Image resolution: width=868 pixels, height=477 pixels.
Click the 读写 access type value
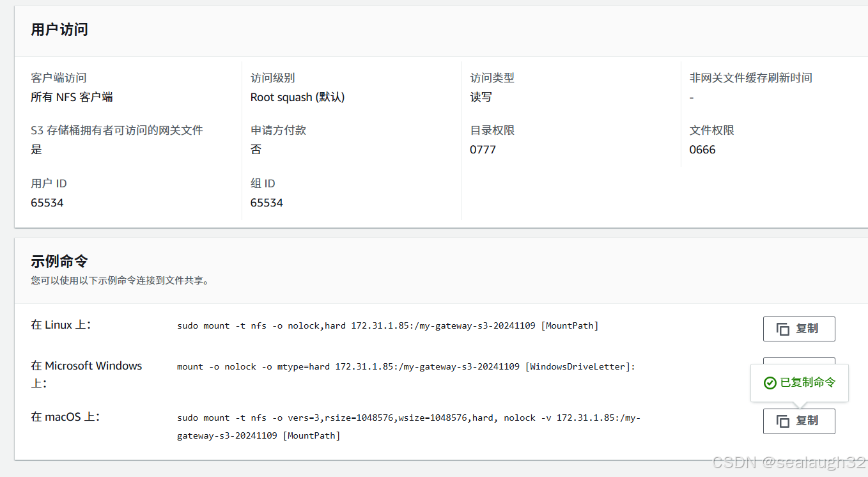coord(481,97)
